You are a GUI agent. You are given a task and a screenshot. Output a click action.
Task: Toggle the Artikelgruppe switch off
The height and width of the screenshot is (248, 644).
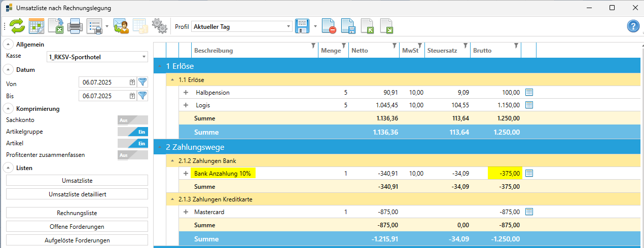(132, 132)
